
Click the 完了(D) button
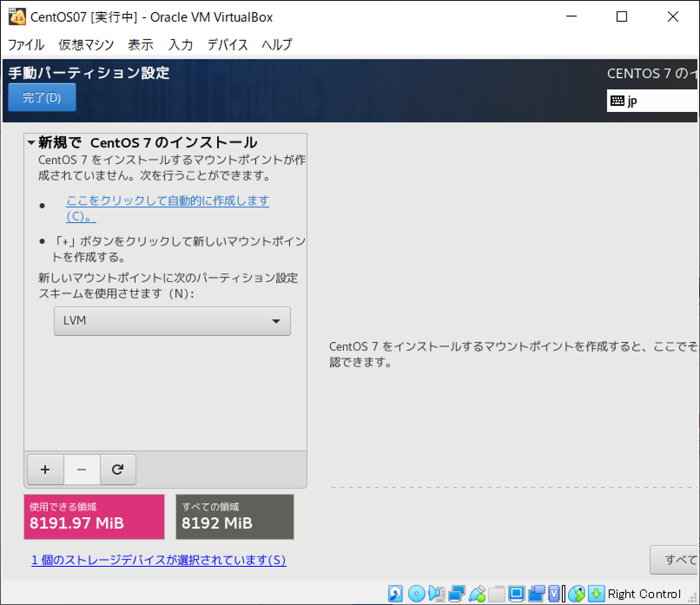click(42, 98)
